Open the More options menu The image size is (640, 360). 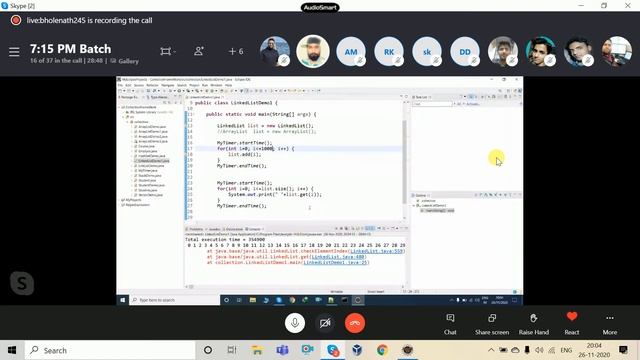(610, 324)
